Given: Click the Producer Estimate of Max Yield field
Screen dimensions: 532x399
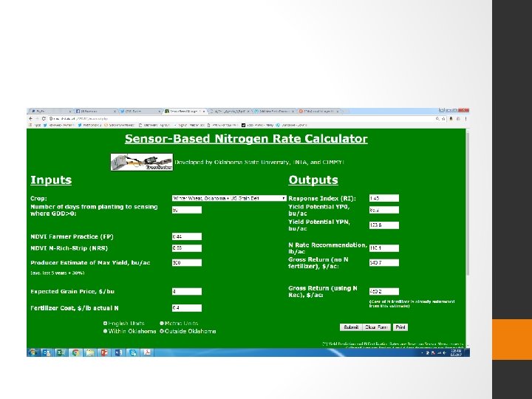Looking at the screenshot, I should tap(187, 262).
